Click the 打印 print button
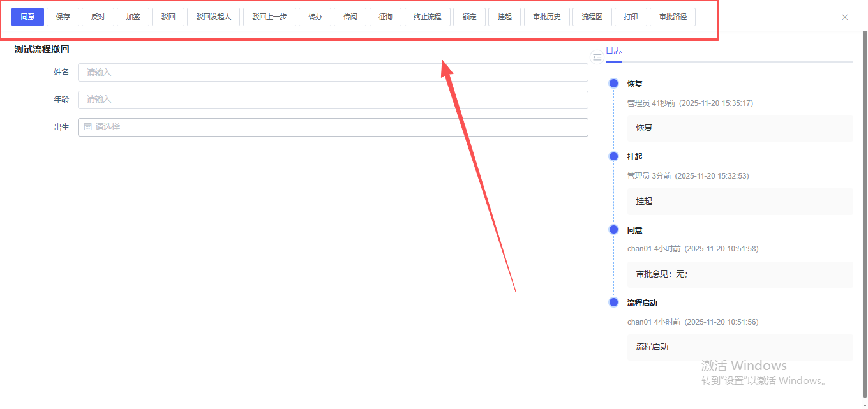Viewport: 868px width, 409px height. (x=631, y=17)
